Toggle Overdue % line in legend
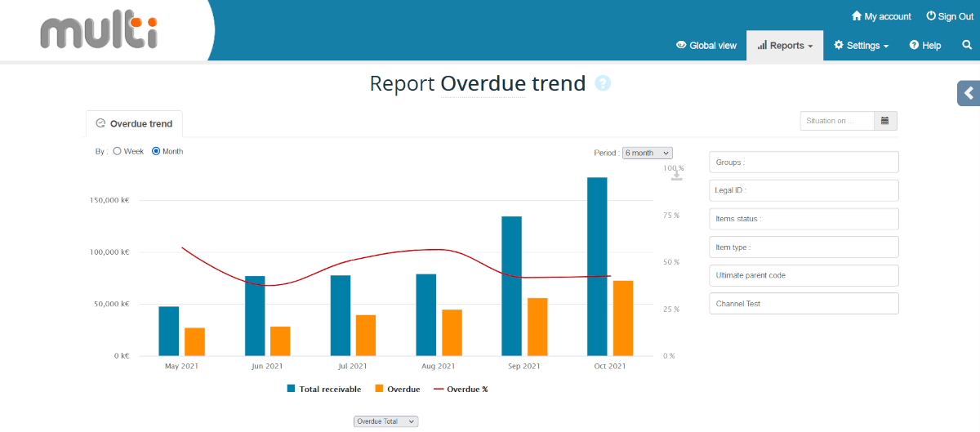 tap(461, 390)
